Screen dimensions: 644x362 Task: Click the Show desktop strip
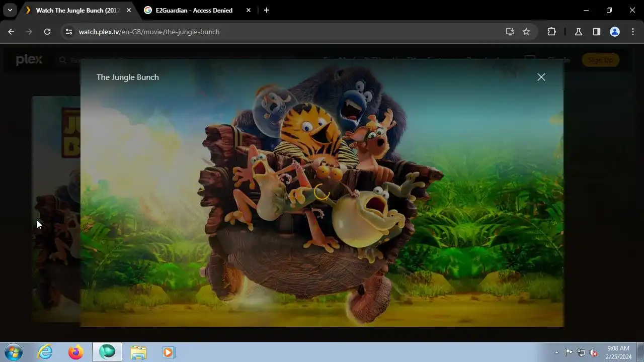pyautogui.click(x=640, y=352)
